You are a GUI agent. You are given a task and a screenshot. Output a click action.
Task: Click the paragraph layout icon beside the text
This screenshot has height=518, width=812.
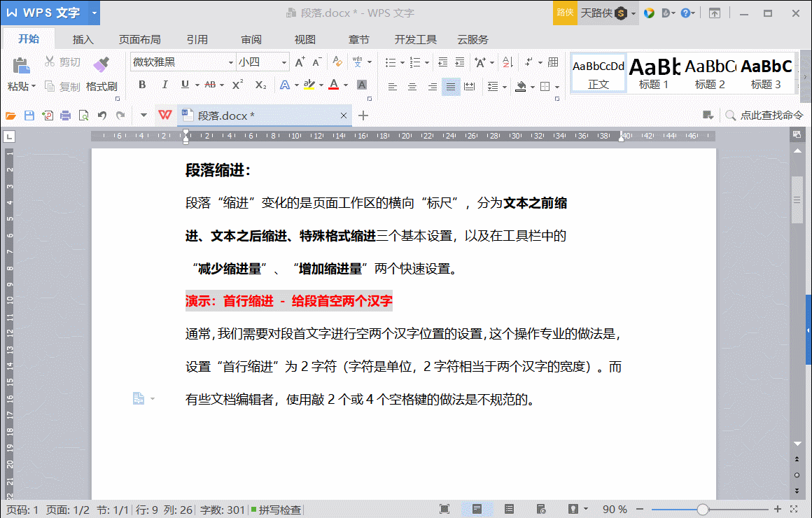(x=139, y=398)
